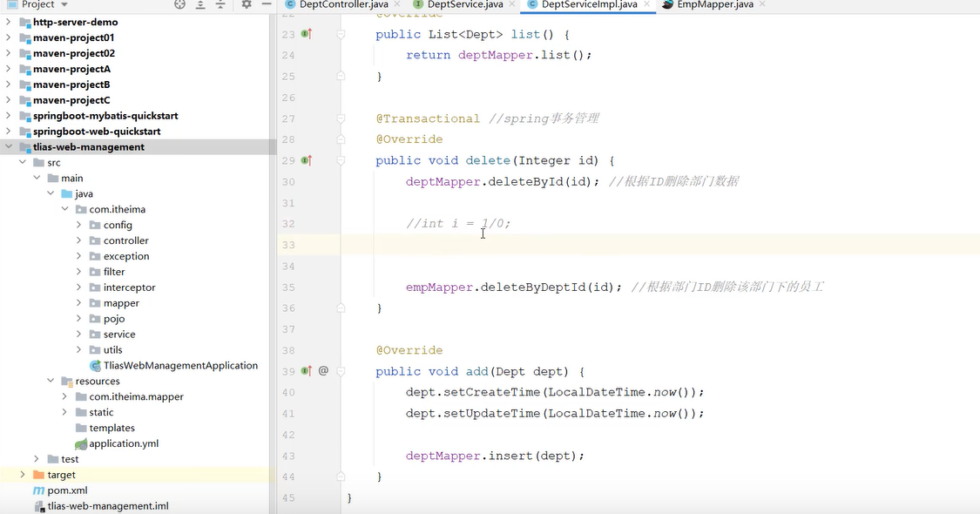The image size is (980, 514).
Task: Select the test folder
Action: [x=70, y=460]
